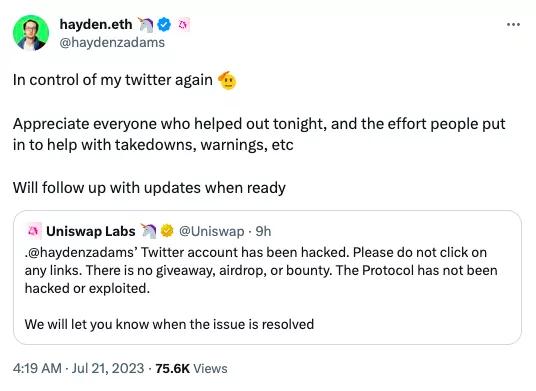The width and height of the screenshot is (536, 391).
Task: Click the saluting face emoji
Action: coord(227,81)
